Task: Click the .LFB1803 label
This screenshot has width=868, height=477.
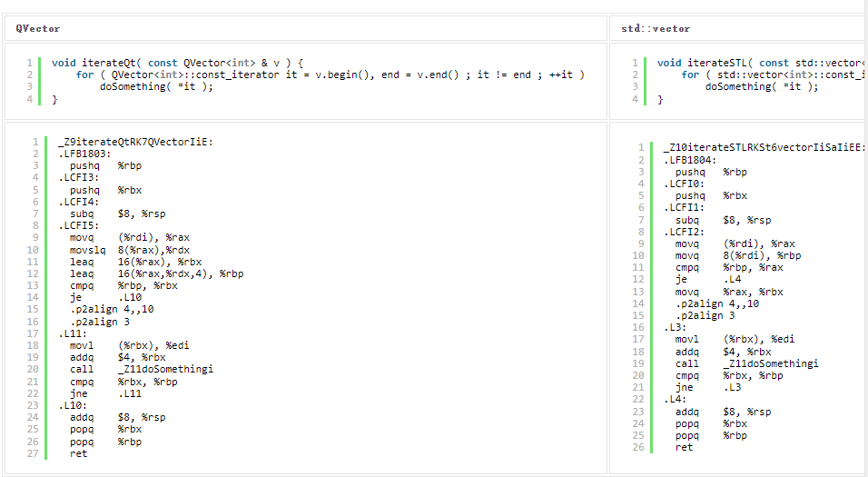Action: point(84,154)
